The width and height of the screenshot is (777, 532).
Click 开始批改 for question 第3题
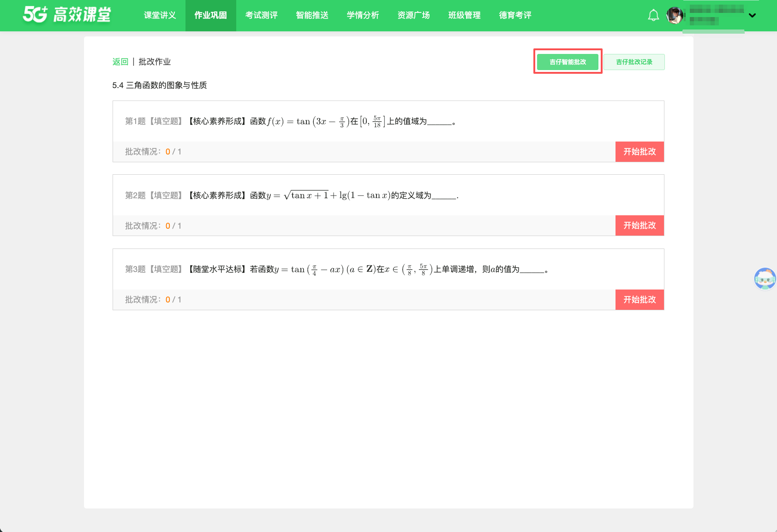640,300
